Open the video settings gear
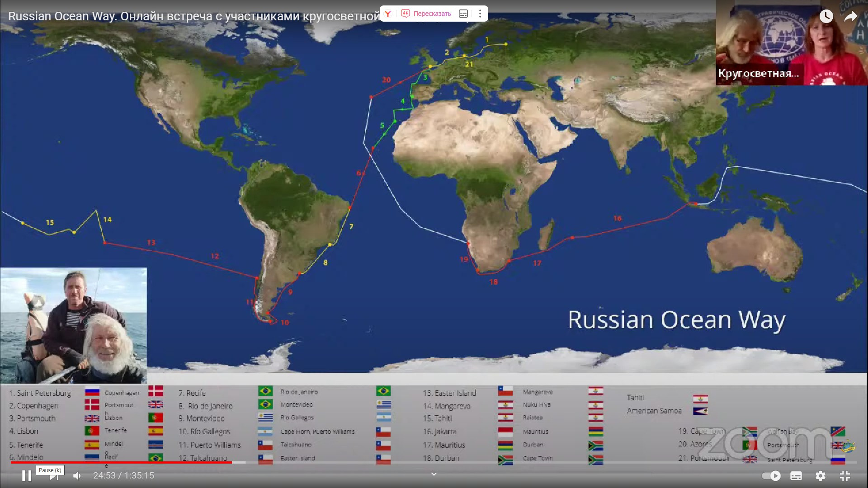The image size is (868, 488). click(x=821, y=476)
